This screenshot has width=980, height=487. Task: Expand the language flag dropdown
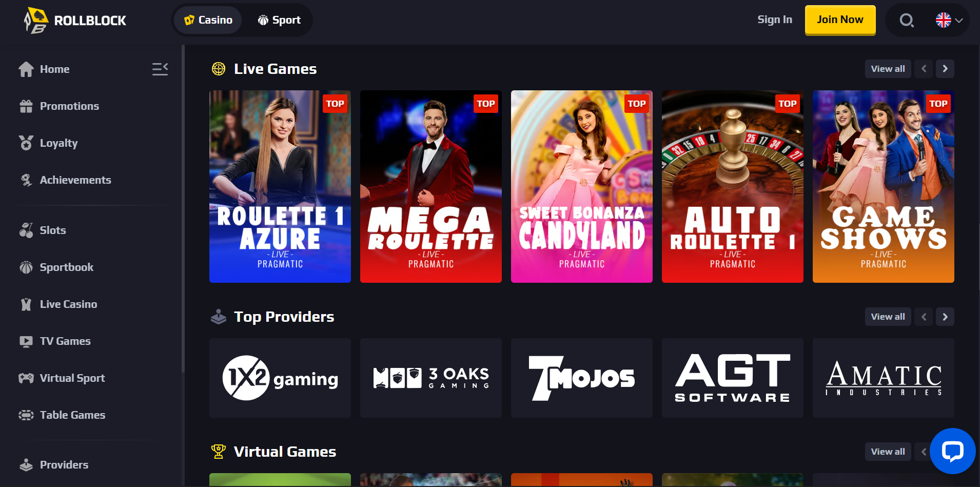tap(949, 20)
